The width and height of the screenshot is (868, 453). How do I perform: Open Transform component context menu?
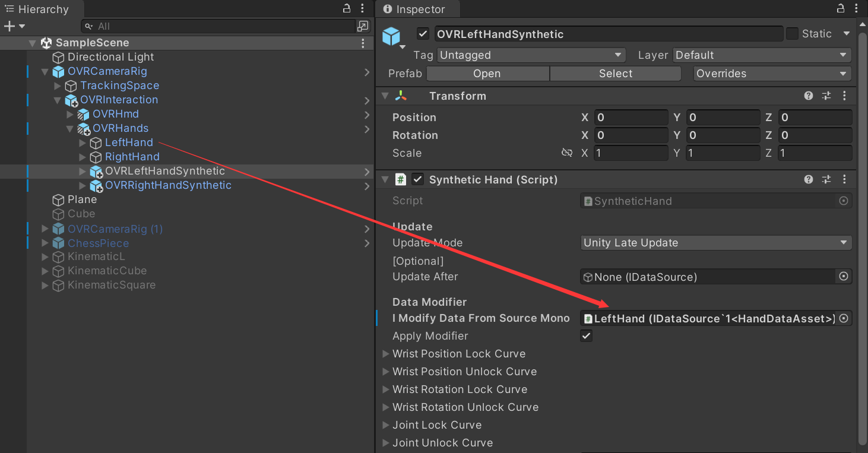(844, 96)
